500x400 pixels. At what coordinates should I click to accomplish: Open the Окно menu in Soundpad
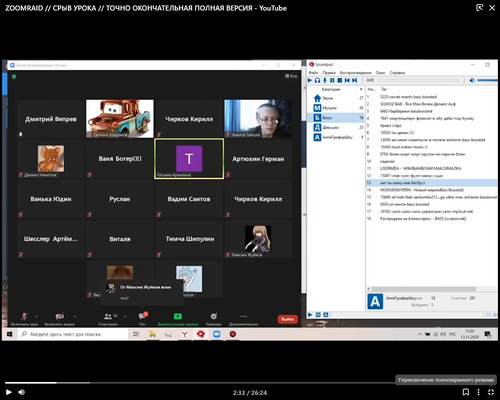[x=380, y=73]
